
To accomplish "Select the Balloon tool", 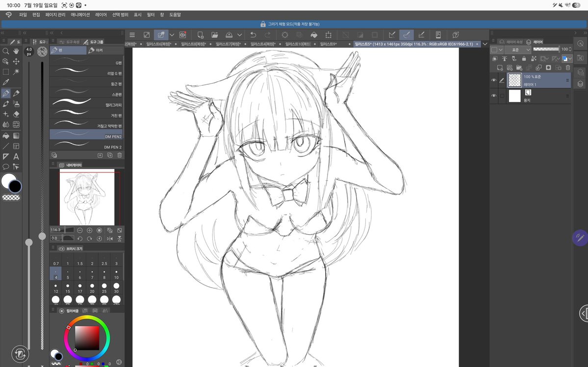I will (5, 167).
